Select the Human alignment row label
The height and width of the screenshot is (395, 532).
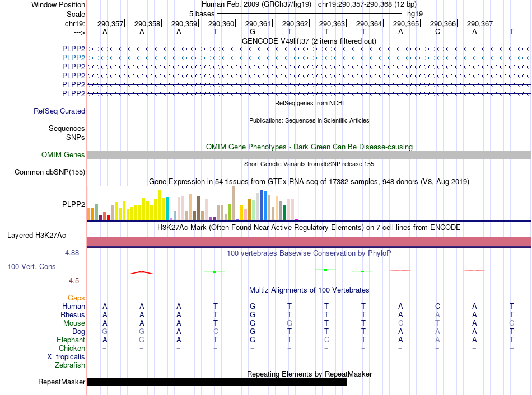click(x=73, y=306)
